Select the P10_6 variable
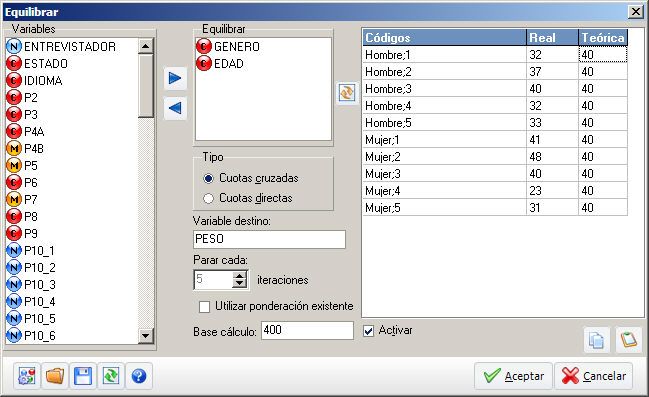649x397 pixels. [31, 335]
